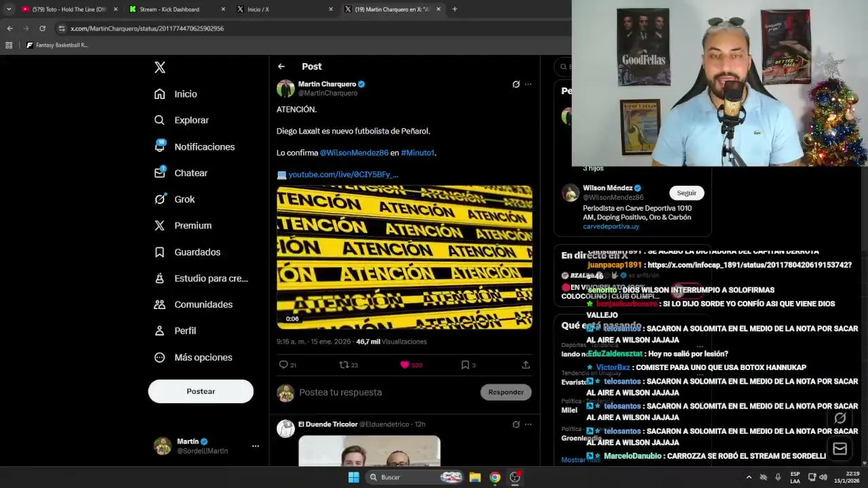Open the Chrome apps grid icon
Image resolution: width=868 pixels, height=488 pixels.
9,45
